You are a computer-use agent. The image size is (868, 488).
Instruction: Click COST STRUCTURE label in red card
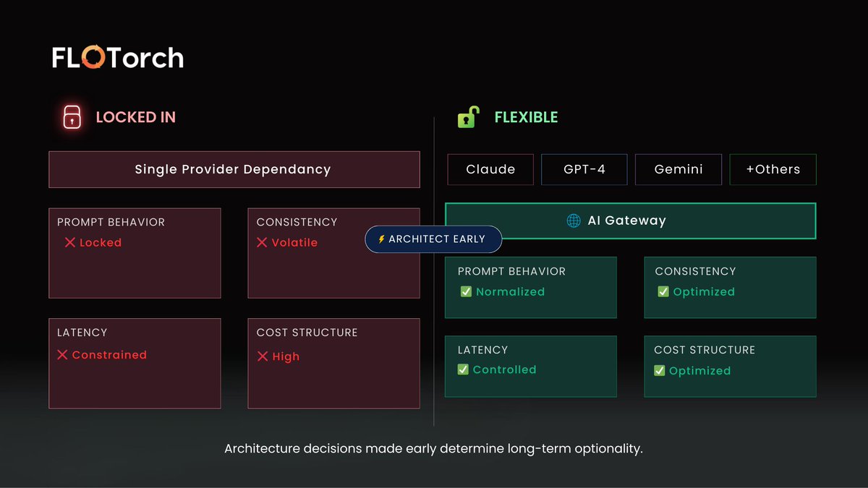(307, 333)
